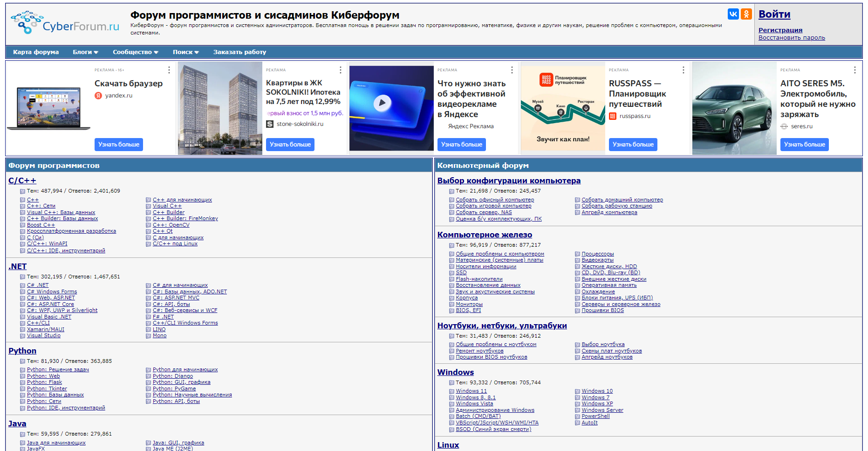Open Восстановить пароль link
Viewport: 868px width, 451px height.
point(792,38)
